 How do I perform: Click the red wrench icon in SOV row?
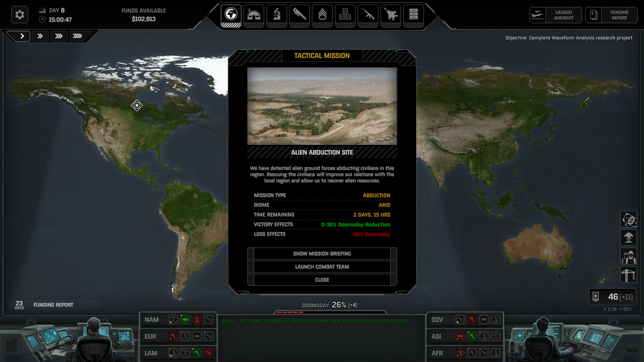472,319
